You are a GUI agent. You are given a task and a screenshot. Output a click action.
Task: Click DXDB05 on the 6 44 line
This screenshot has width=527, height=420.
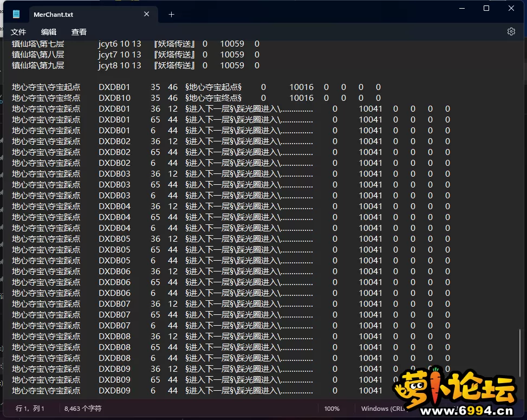click(x=114, y=260)
